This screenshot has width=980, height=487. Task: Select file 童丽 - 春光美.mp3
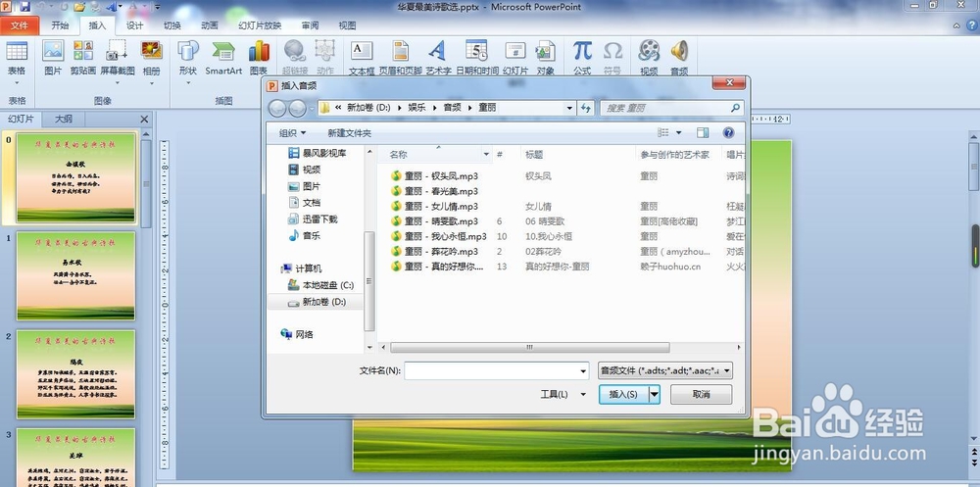click(441, 191)
